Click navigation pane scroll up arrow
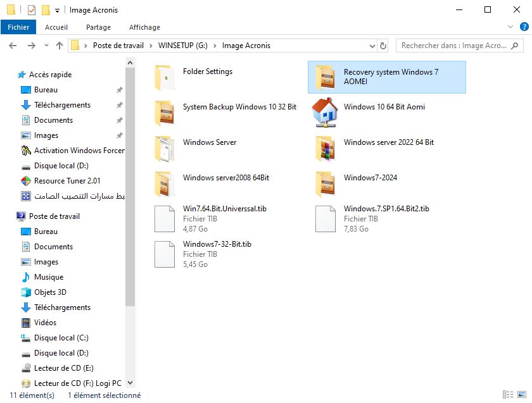The image size is (532, 403). 130,63
